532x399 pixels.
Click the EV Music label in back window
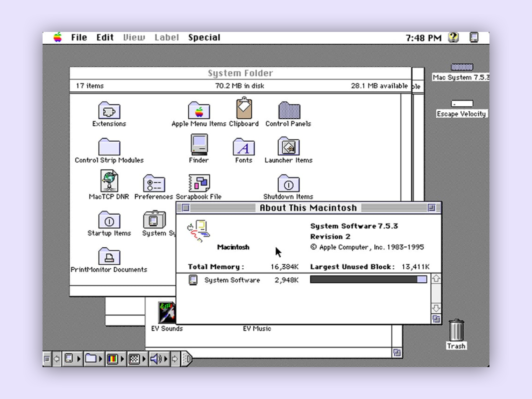(x=257, y=329)
